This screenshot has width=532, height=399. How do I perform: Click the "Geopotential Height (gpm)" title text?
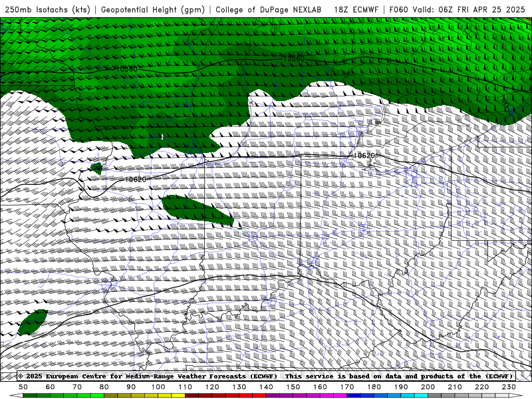[153, 9]
